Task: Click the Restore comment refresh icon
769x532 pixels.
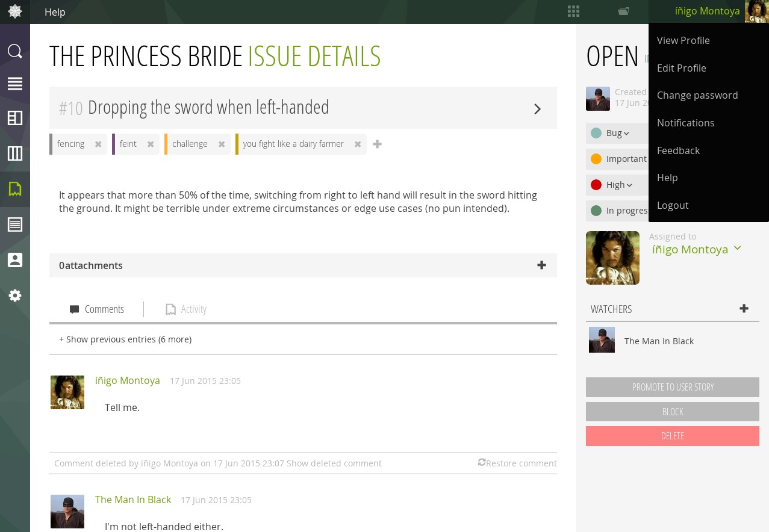Action: tap(482, 462)
